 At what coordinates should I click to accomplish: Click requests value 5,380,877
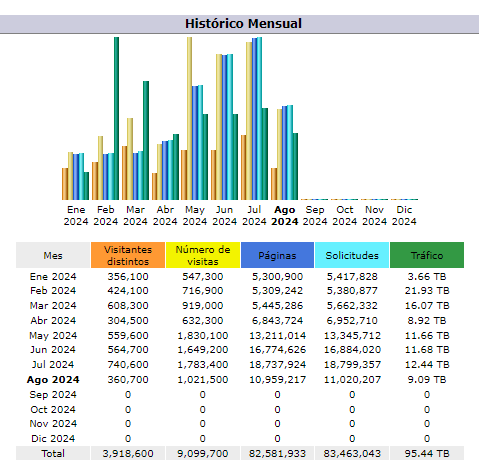(x=352, y=291)
